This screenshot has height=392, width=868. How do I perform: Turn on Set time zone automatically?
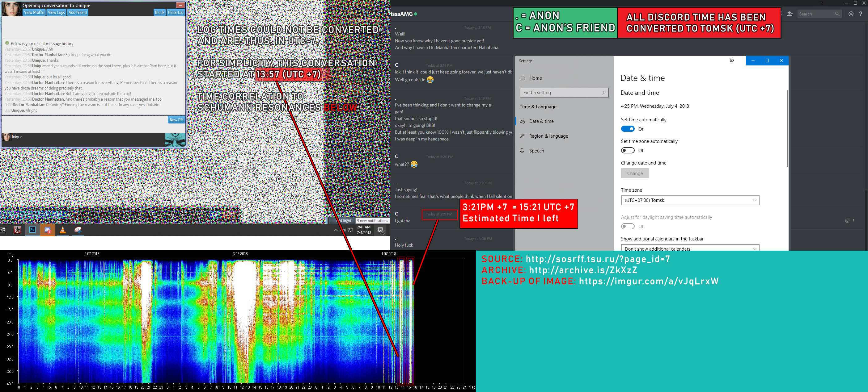(x=627, y=150)
